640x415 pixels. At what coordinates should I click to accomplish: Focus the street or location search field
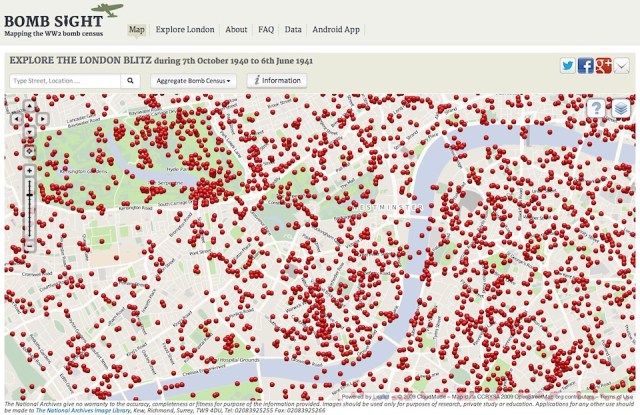coord(64,80)
